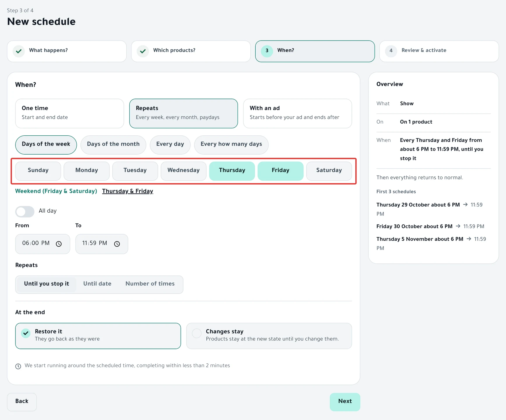Click the On 1 product overview value

tap(416, 122)
